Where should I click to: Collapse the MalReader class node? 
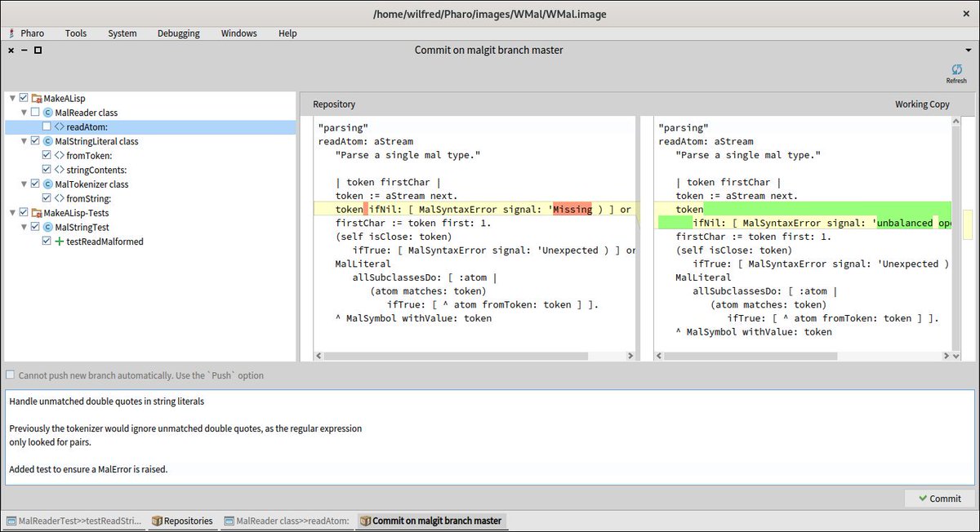pos(24,113)
